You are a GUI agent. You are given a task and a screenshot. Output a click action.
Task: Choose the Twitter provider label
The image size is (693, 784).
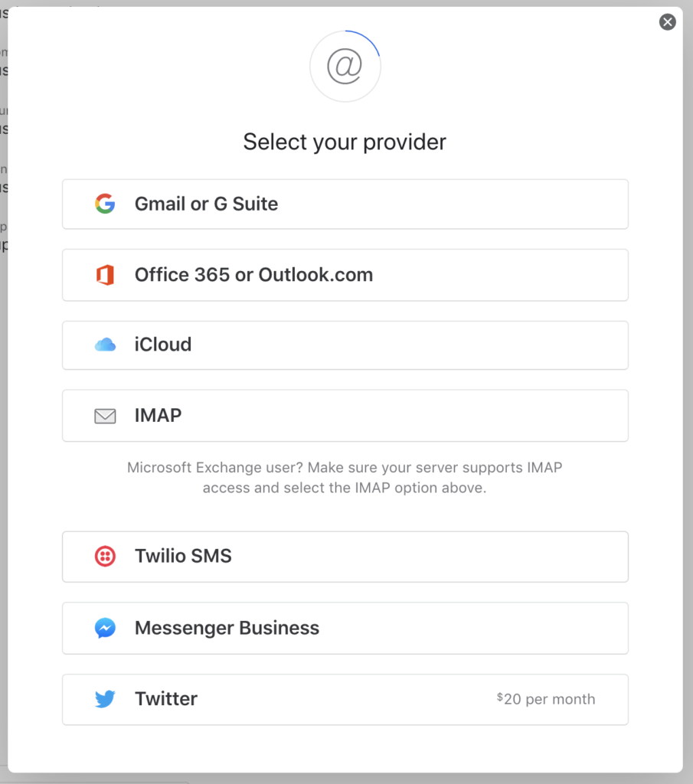pos(166,699)
